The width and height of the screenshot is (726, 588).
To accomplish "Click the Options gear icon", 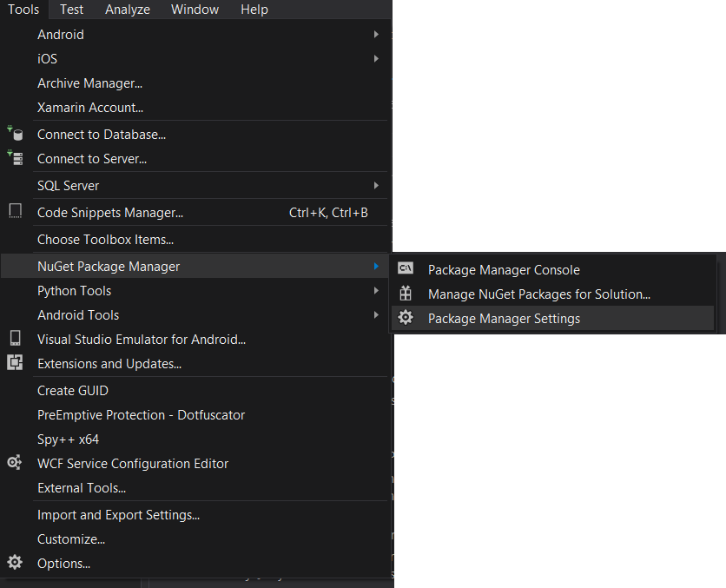I will [15, 563].
